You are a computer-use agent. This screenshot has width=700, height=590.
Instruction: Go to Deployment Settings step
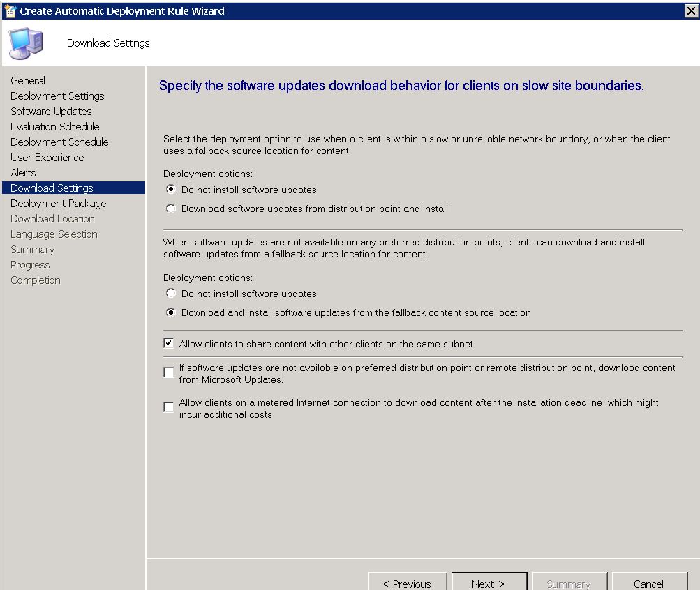57,96
